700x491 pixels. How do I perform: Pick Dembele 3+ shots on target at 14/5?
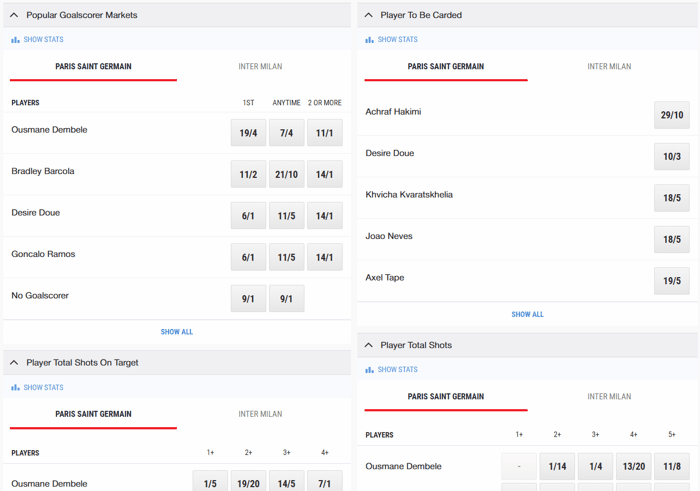287,481
